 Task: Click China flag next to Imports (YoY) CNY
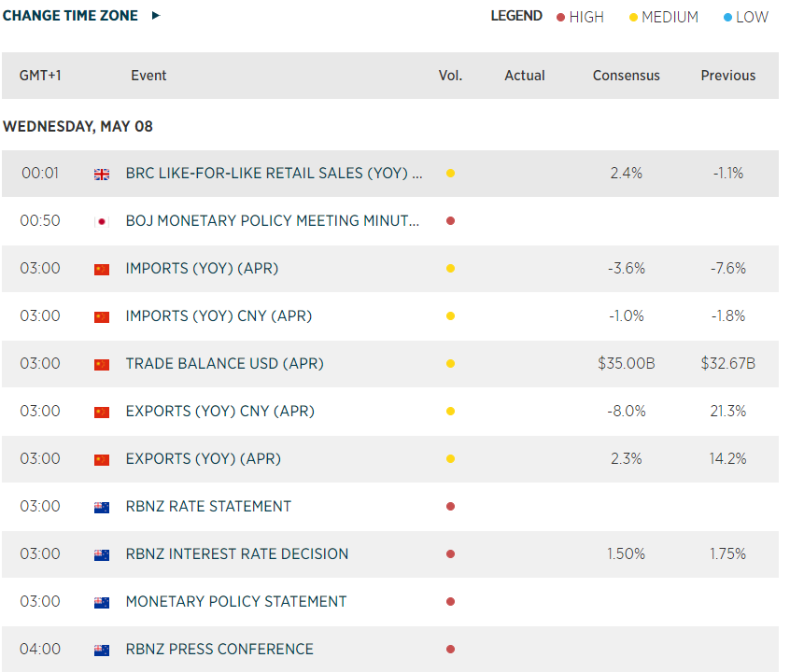(x=102, y=316)
